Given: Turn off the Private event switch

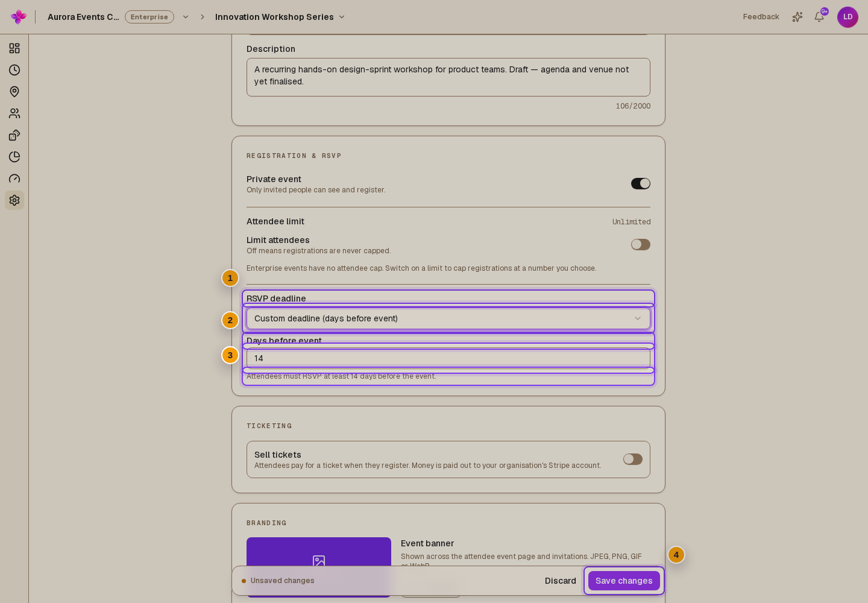Looking at the screenshot, I should click(x=641, y=183).
